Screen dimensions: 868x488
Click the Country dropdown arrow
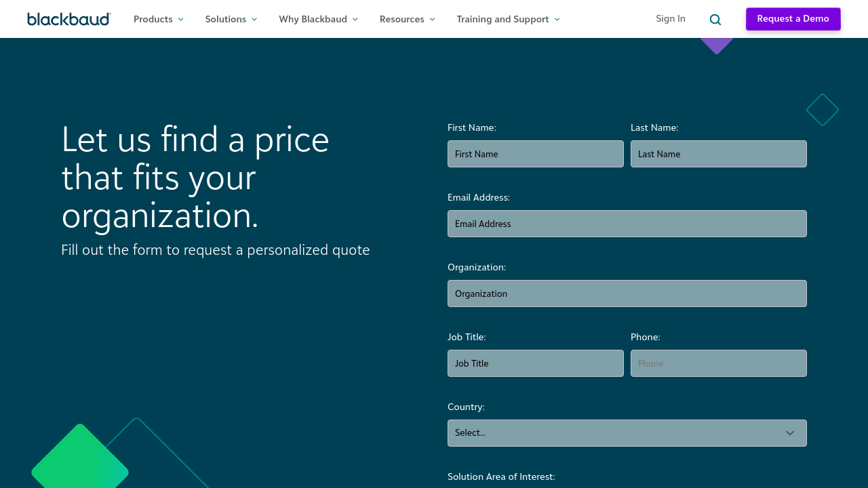coord(790,433)
